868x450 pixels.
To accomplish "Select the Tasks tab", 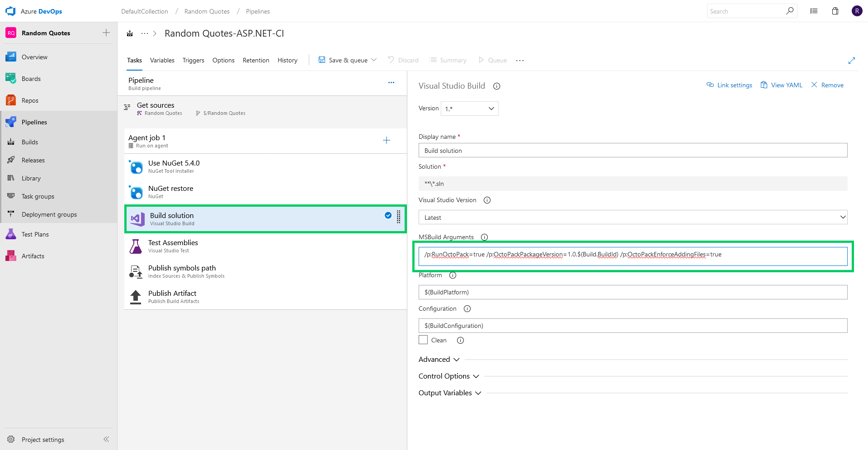I will click(x=134, y=60).
